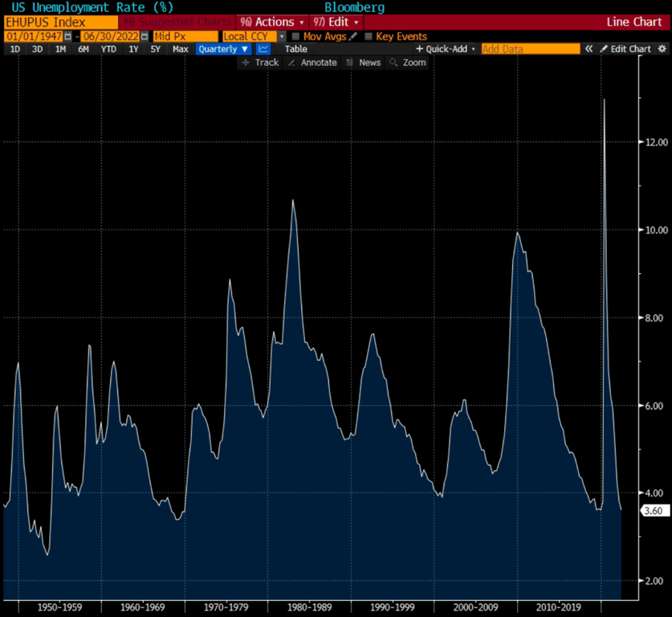The width and height of the screenshot is (672, 617).
Task: Click the Bloomberg header text
Action: click(x=354, y=7)
